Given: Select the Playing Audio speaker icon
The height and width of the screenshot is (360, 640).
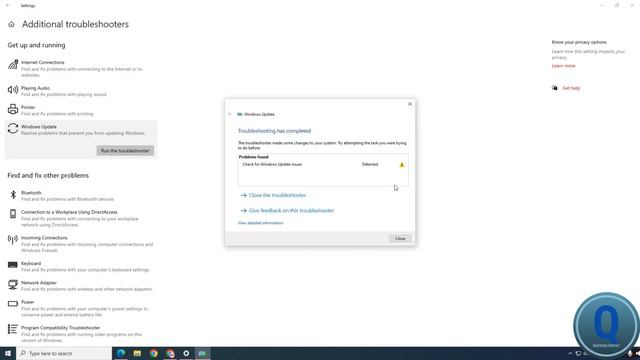Looking at the screenshot, I should [13, 89].
